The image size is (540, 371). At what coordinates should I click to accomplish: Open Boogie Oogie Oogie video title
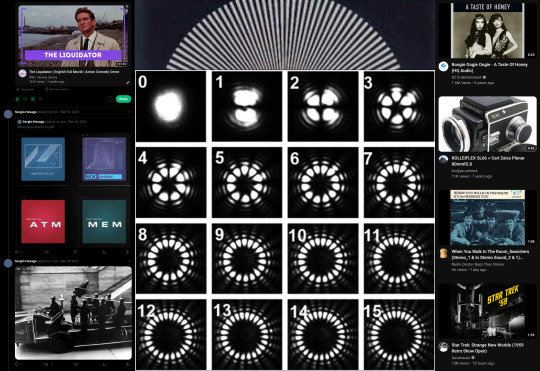tap(489, 68)
